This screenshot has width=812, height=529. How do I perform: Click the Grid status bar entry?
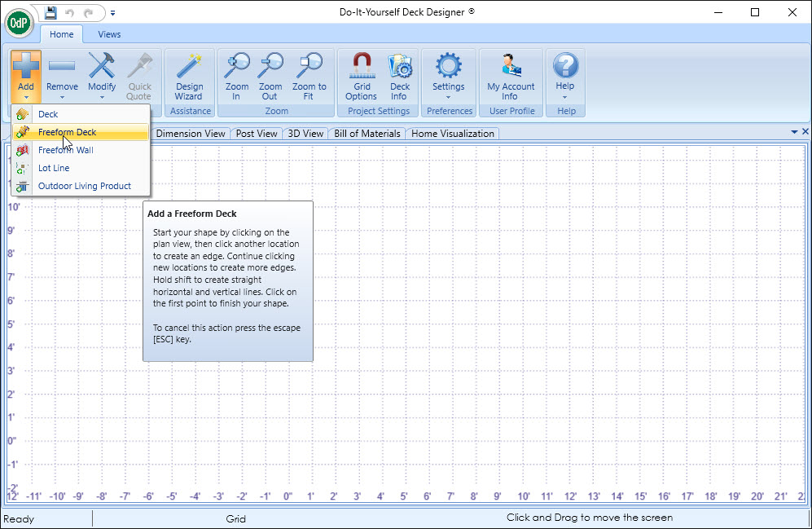click(x=235, y=518)
